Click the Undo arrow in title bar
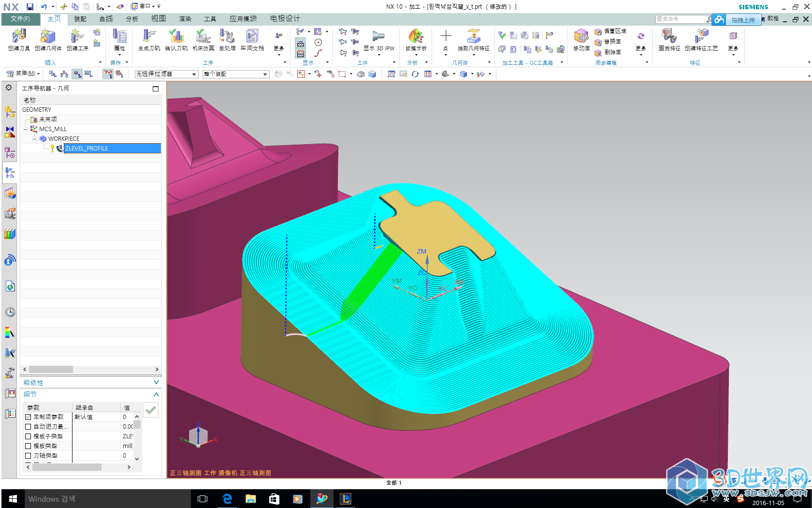This screenshot has height=508, width=812. pyautogui.click(x=44, y=7)
